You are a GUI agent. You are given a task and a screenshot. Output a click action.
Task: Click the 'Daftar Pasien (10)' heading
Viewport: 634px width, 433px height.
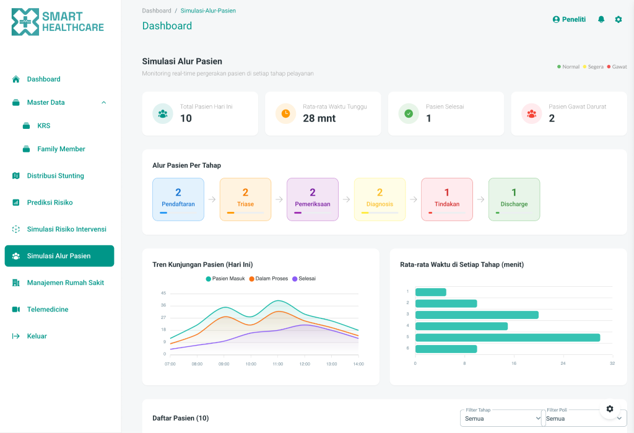pyautogui.click(x=181, y=418)
